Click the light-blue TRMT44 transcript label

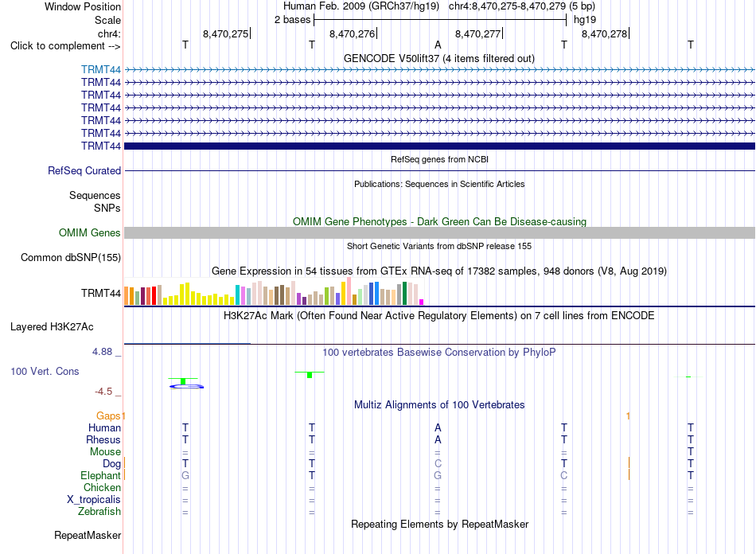pos(101,69)
